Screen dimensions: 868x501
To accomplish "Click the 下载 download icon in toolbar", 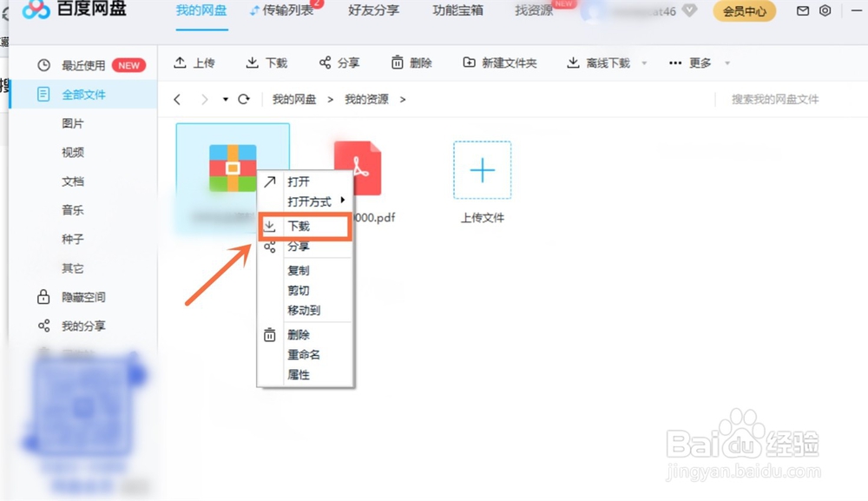I will tap(253, 63).
